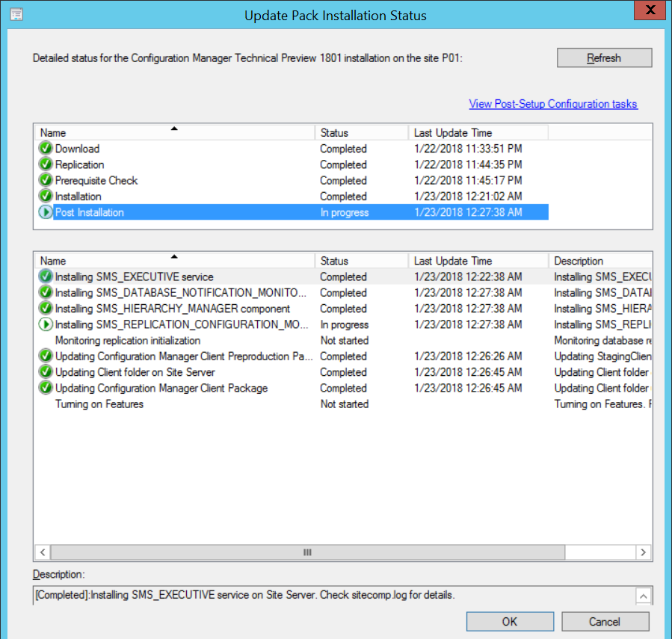Click the up arrow in the Description box scrollbar
The height and width of the screenshot is (639, 672).
pos(644,596)
